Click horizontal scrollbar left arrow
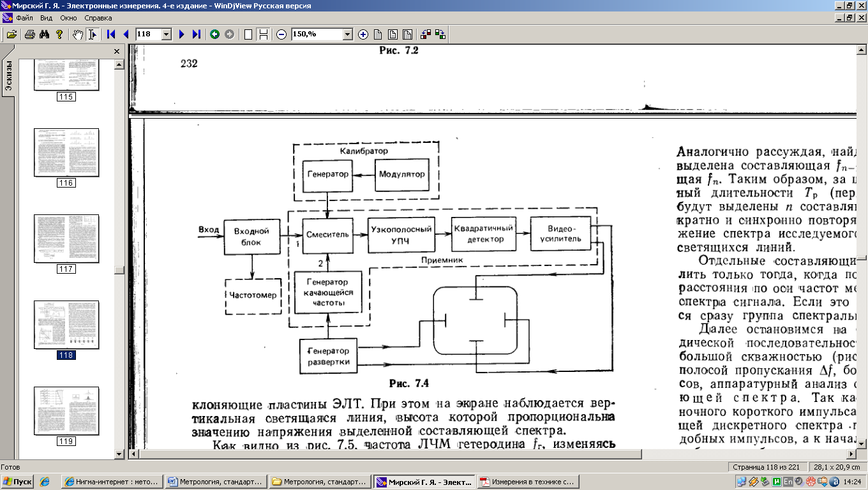Viewport: 868px width, 490px height. (x=134, y=453)
